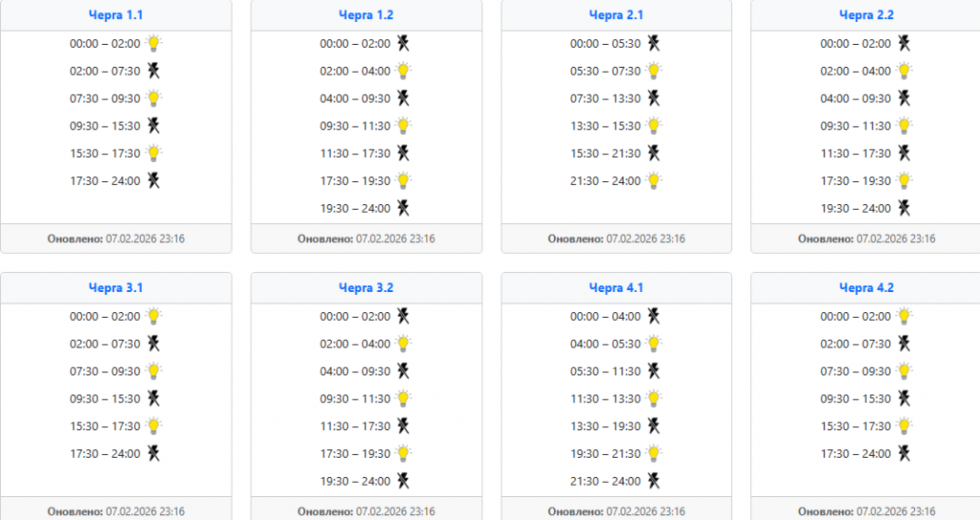Select the Черга 4.2 queue title
The width and height of the screenshot is (980, 520).
(x=866, y=287)
